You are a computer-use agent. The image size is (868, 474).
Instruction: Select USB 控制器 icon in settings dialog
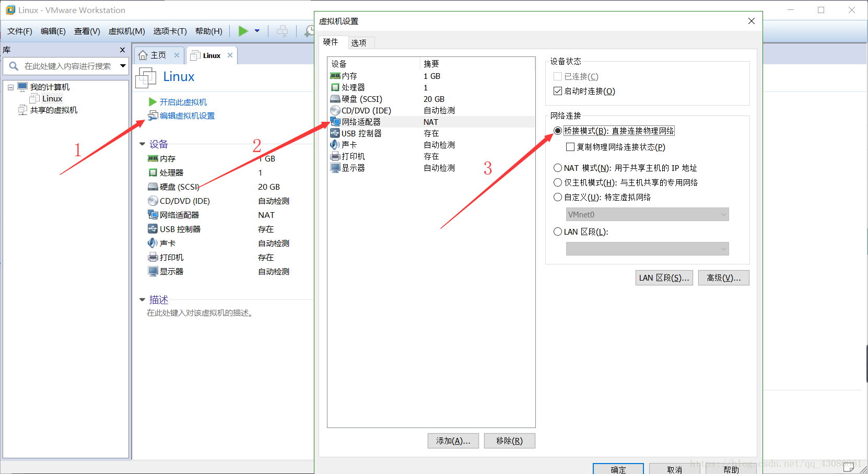[335, 133]
